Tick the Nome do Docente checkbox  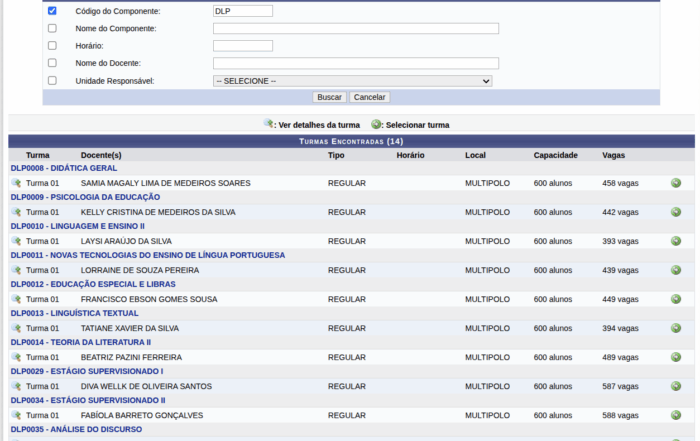(52, 63)
